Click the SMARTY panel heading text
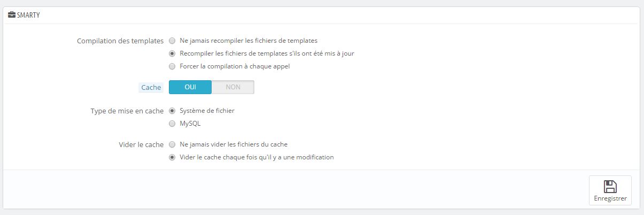 point(29,15)
